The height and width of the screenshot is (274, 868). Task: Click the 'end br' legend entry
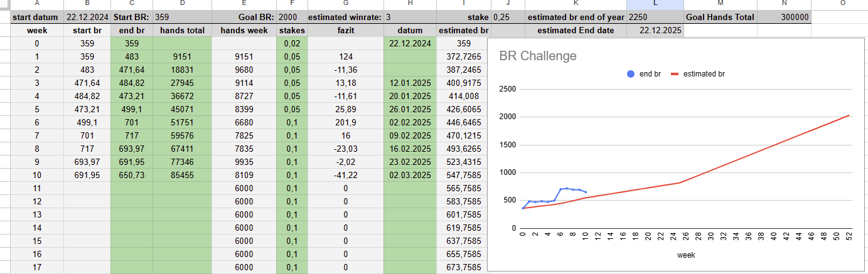tap(643, 74)
